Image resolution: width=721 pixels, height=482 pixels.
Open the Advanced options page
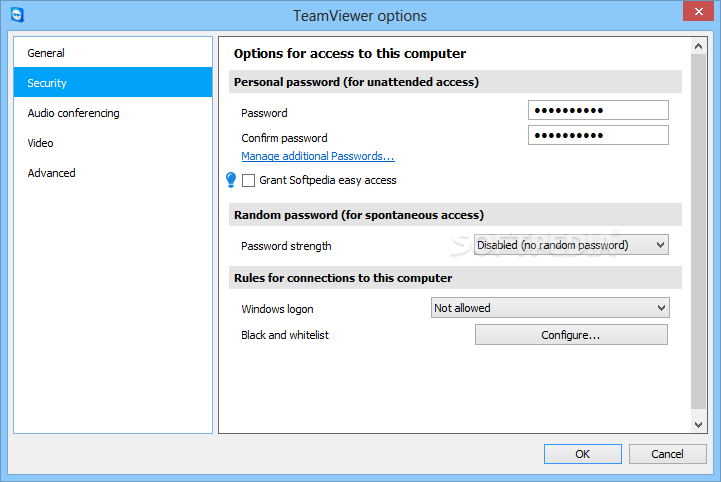tap(52, 173)
